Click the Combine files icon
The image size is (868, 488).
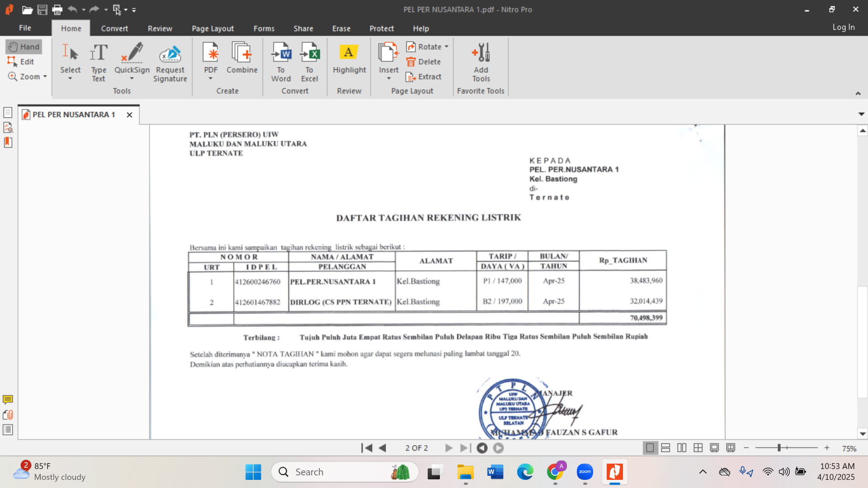click(x=242, y=53)
